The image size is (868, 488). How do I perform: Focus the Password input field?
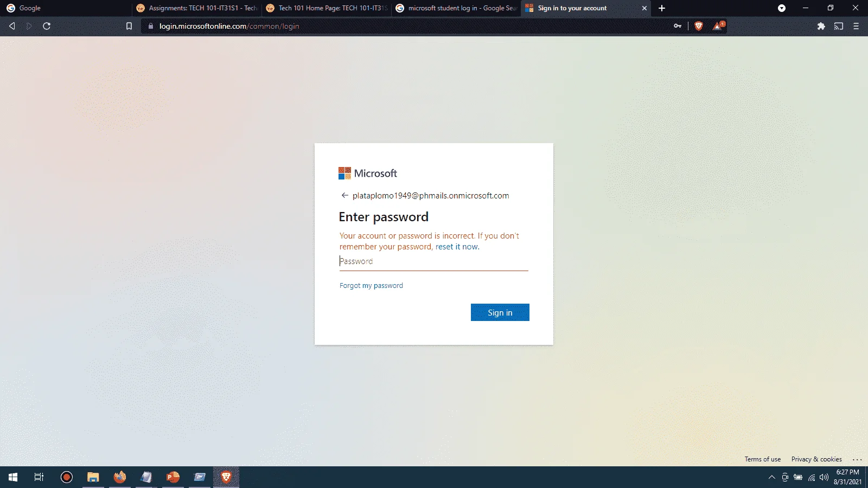(433, 261)
